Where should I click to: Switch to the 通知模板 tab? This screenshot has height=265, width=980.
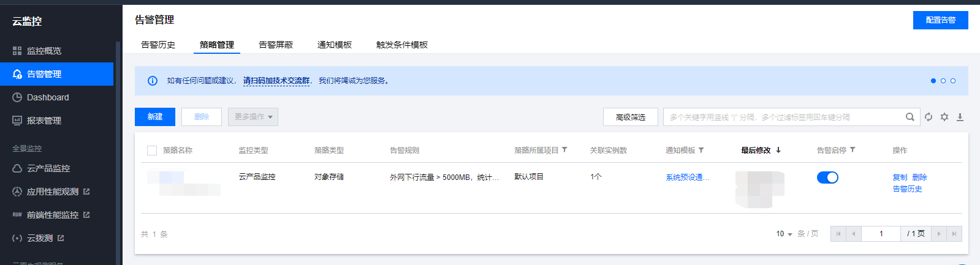(x=335, y=45)
